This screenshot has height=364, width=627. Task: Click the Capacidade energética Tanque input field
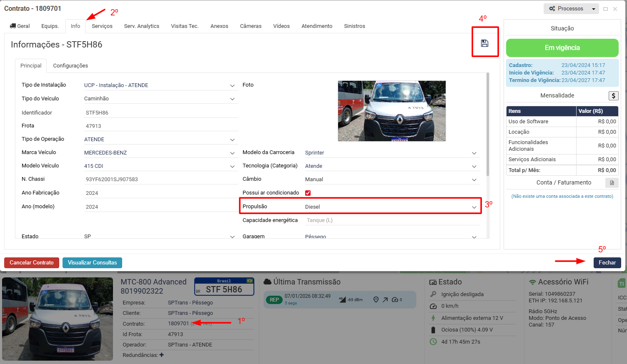point(392,220)
